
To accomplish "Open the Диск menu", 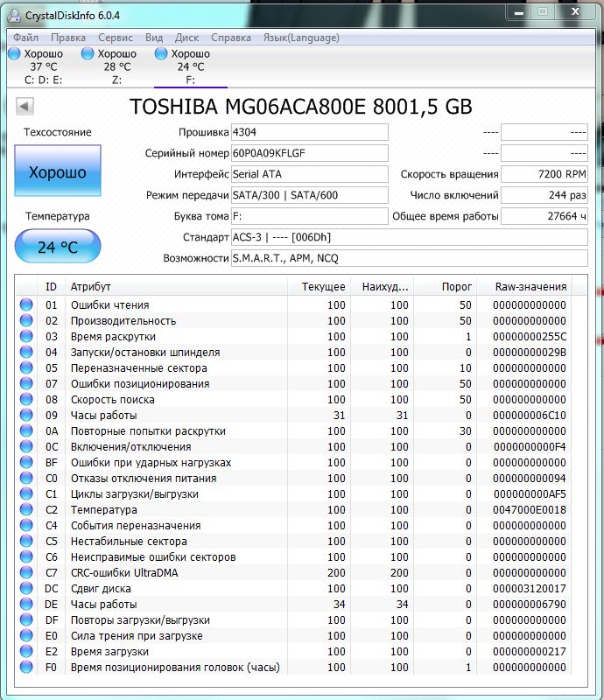I will [186, 38].
